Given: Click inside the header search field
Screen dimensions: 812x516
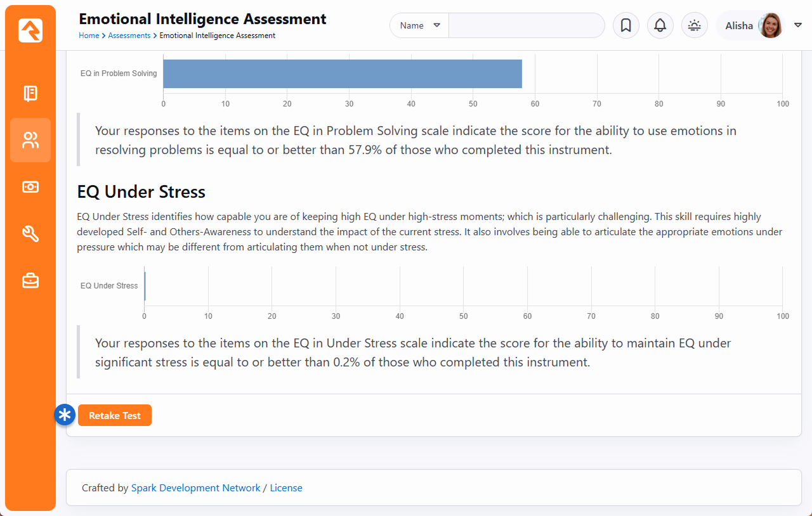Looking at the screenshot, I should coord(526,25).
